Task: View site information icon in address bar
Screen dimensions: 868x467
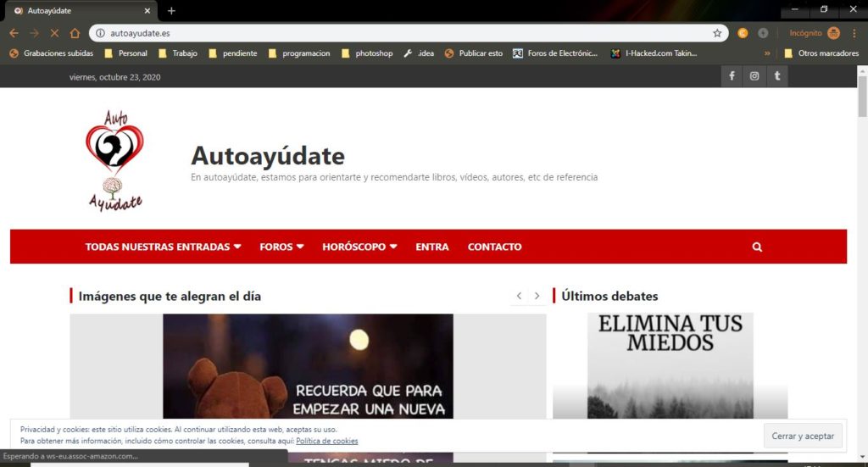Action: (100, 33)
